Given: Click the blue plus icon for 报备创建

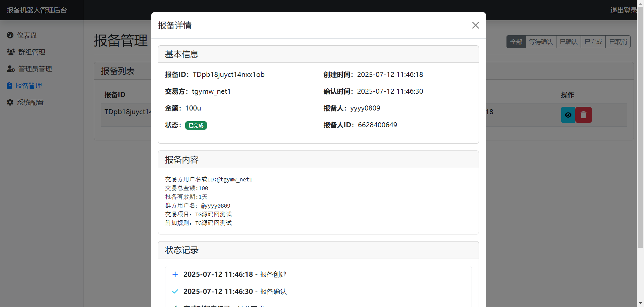Looking at the screenshot, I should [x=175, y=274].
